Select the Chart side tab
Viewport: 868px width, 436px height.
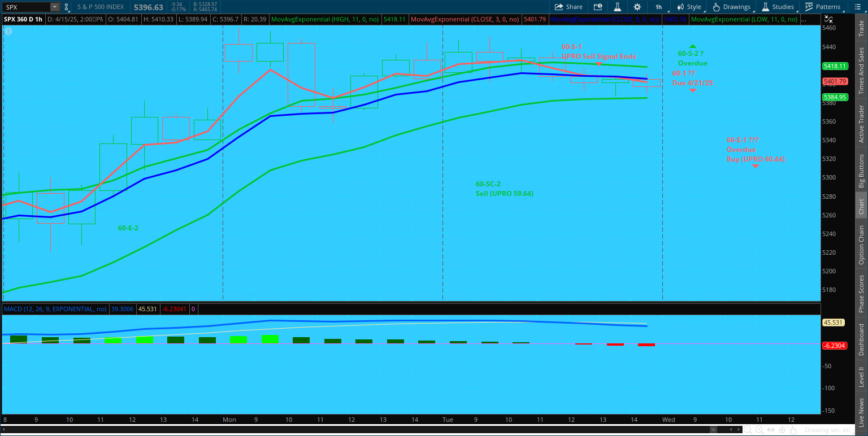861,206
